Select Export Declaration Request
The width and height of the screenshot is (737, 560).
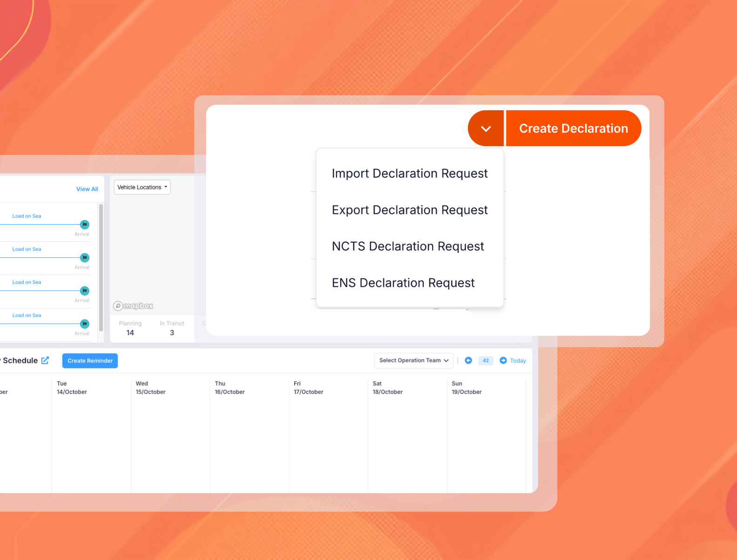(409, 210)
